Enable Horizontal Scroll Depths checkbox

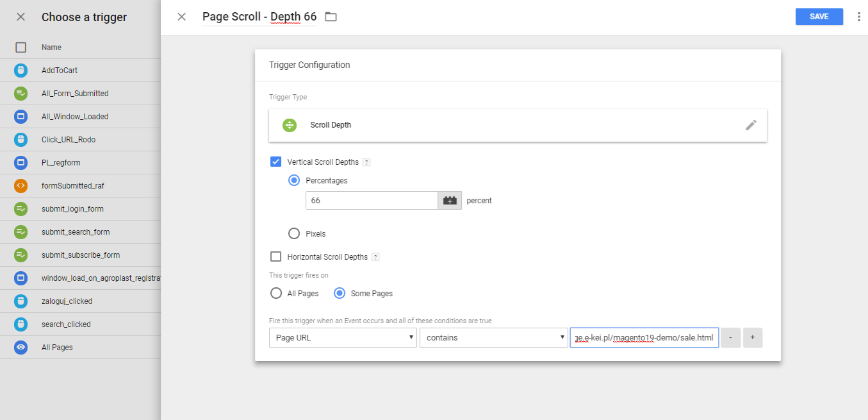[276, 257]
